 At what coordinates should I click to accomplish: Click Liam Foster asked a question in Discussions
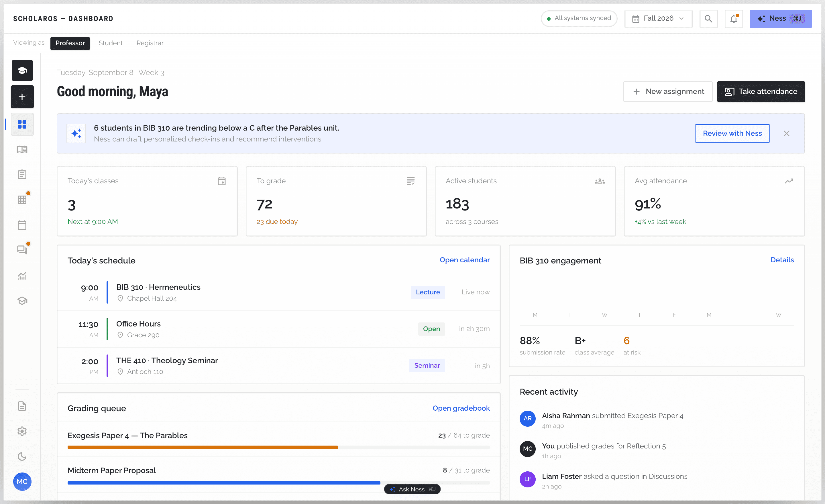pyautogui.click(x=614, y=477)
